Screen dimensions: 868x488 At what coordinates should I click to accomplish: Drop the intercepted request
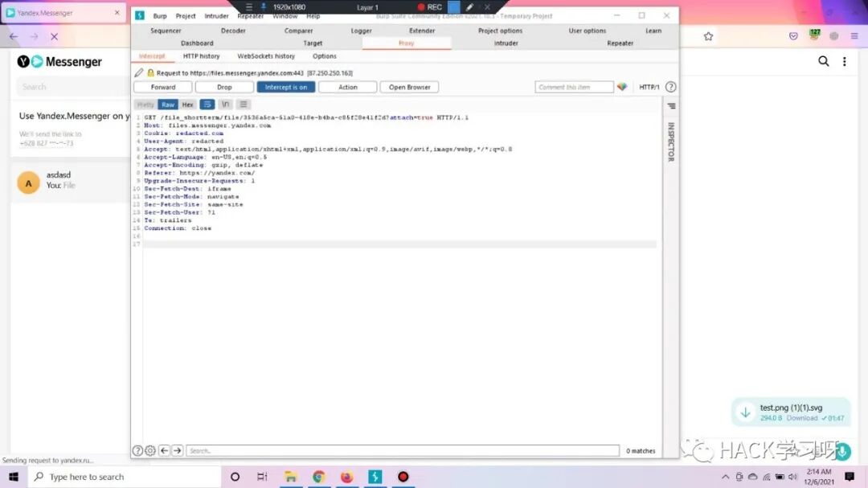click(x=224, y=87)
